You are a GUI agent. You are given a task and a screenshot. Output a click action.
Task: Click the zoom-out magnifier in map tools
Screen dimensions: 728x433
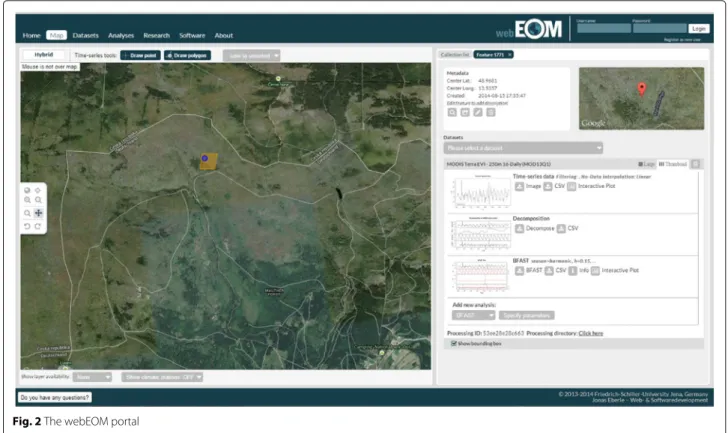[x=38, y=200]
